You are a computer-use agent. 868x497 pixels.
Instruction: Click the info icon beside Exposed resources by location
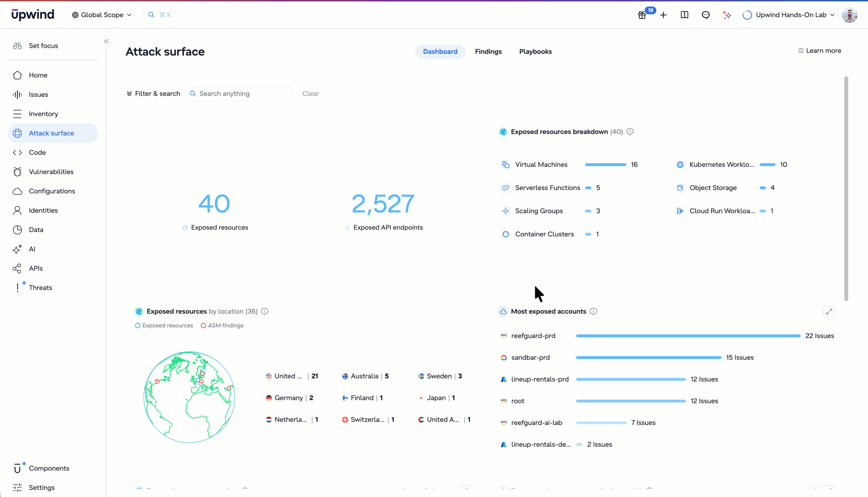pyautogui.click(x=265, y=311)
